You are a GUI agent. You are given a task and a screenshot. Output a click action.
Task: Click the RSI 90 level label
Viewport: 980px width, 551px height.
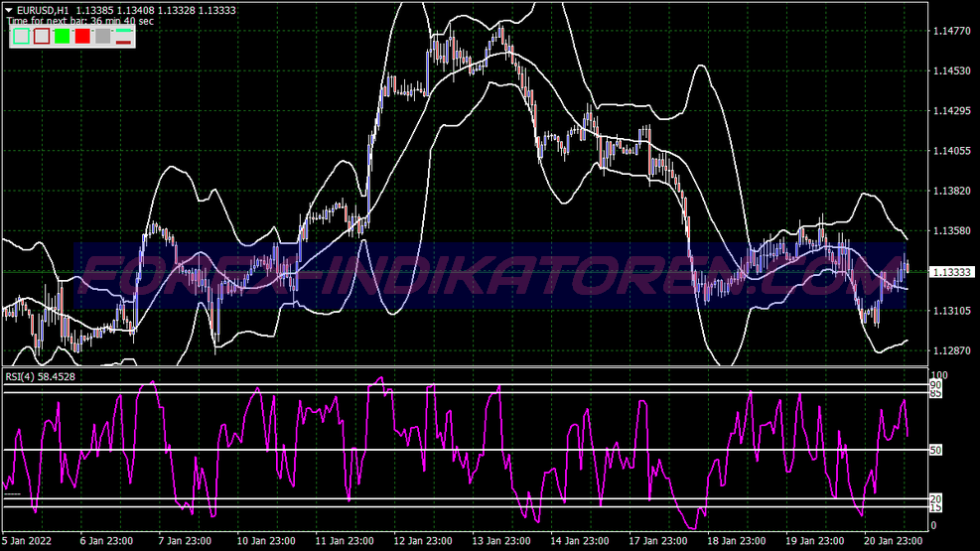(935, 383)
